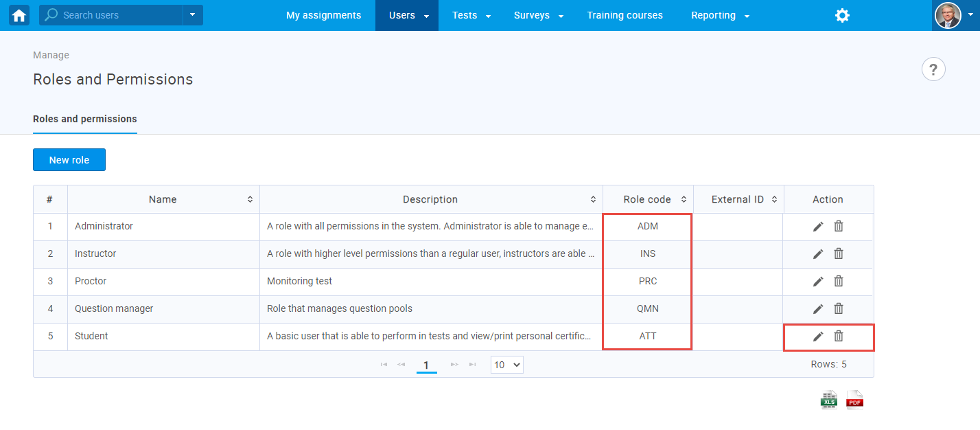Delete the Student role
Image resolution: width=980 pixels, height=430 pixels.
[839, 336]
